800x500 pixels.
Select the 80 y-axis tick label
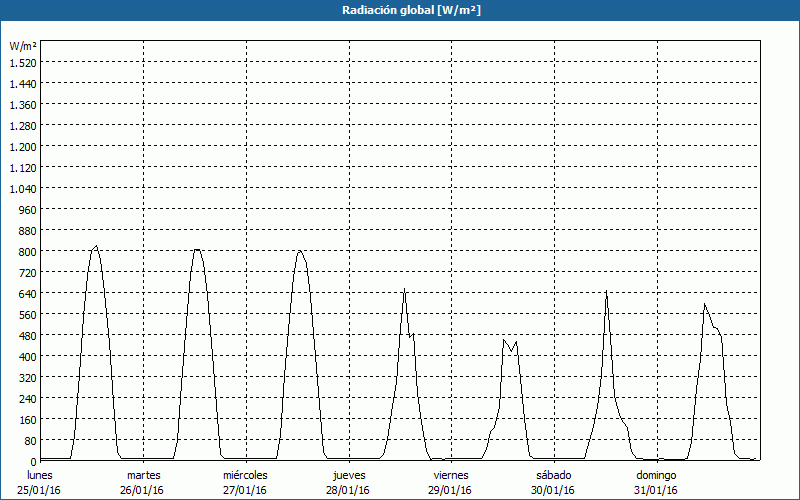point(28,440)
